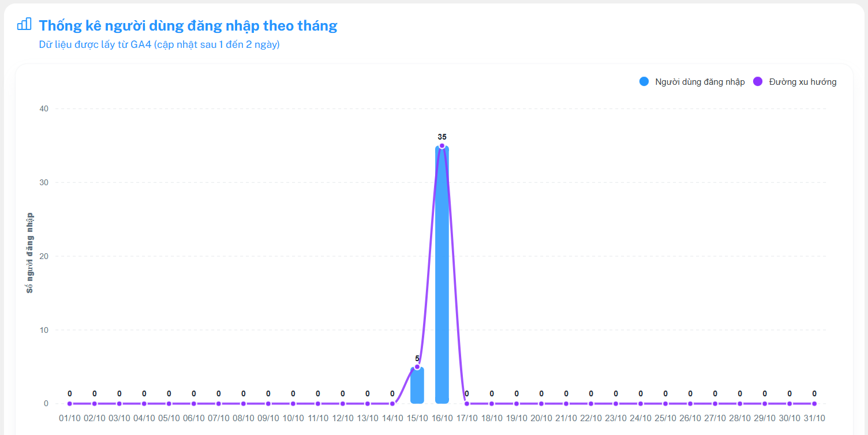868x435 pixels.
Task: Pick the trend point above 20/10
Action: [x=541, y=404]
